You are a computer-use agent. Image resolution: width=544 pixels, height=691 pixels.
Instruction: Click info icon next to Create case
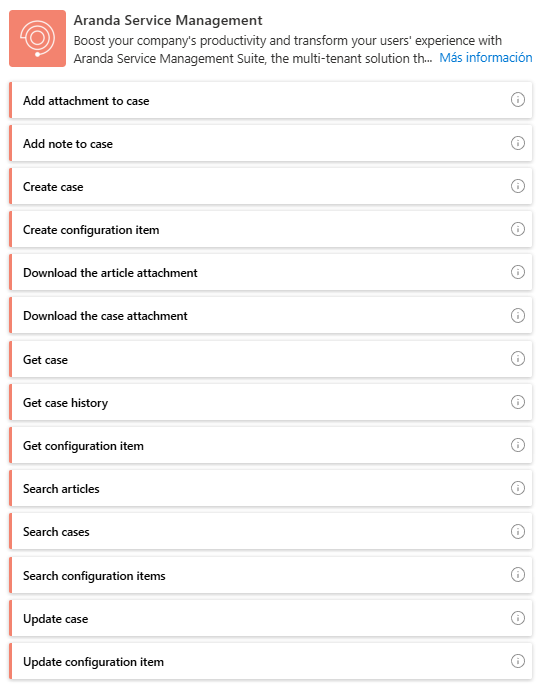click(518, 186)
